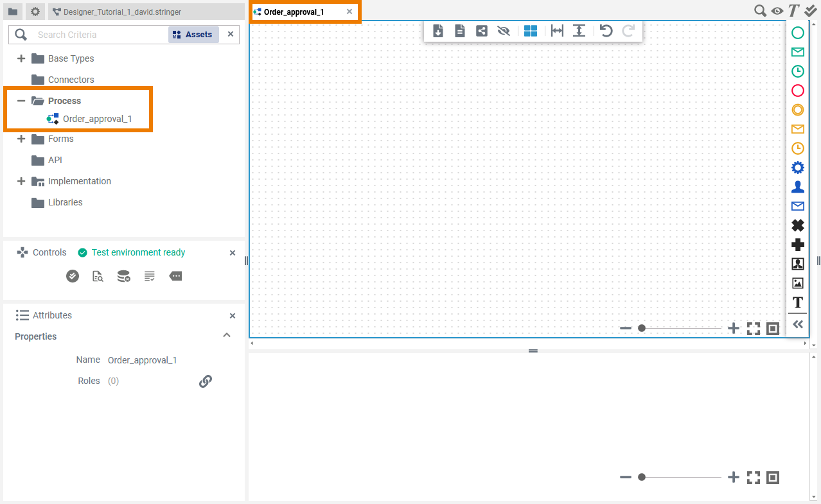Click the double check validation icon top right
The image size is (821, 504).
coord(811,10)
